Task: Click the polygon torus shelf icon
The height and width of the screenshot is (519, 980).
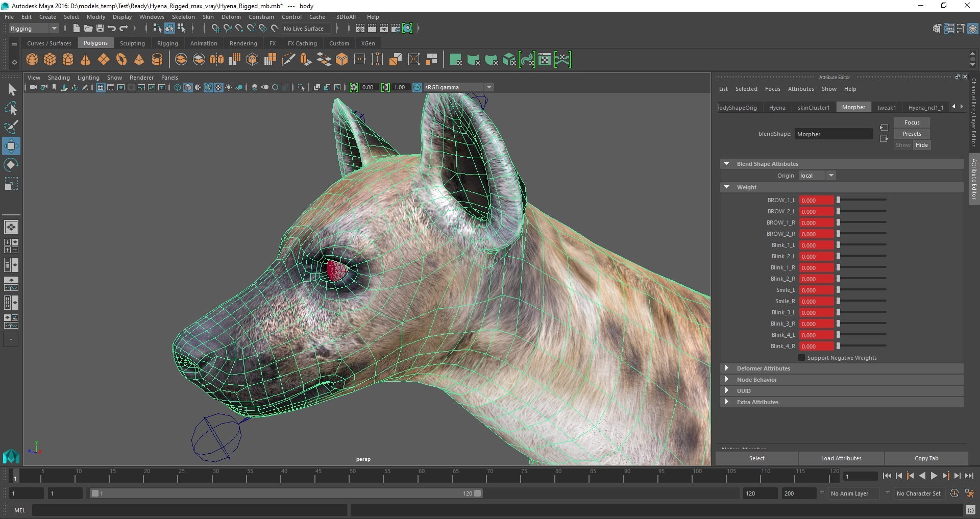Action: point(121,60)
